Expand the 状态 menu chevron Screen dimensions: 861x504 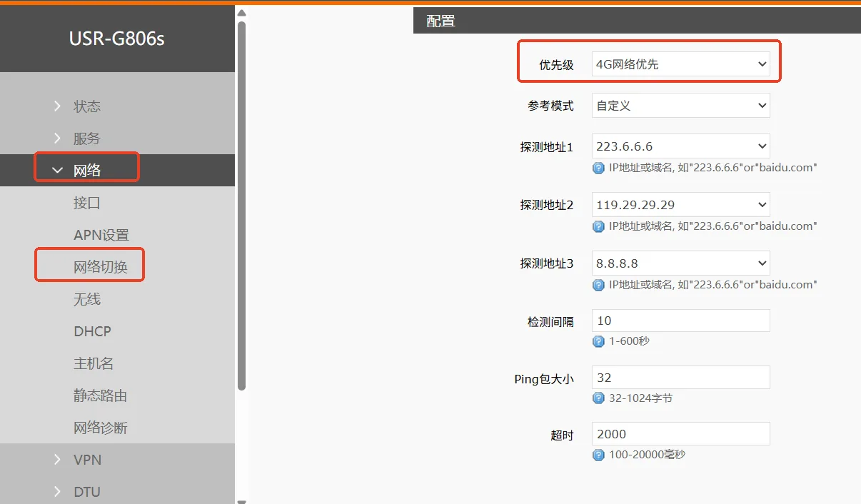point(57,106)
